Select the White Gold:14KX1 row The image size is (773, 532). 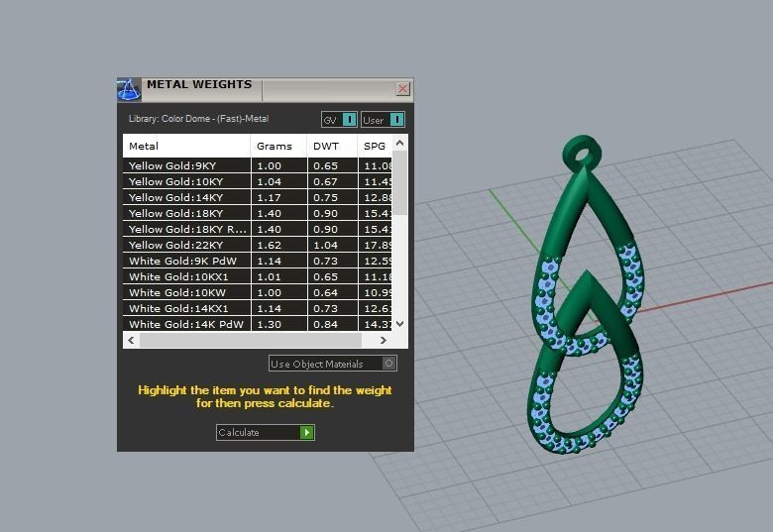(x=258, y=308)
